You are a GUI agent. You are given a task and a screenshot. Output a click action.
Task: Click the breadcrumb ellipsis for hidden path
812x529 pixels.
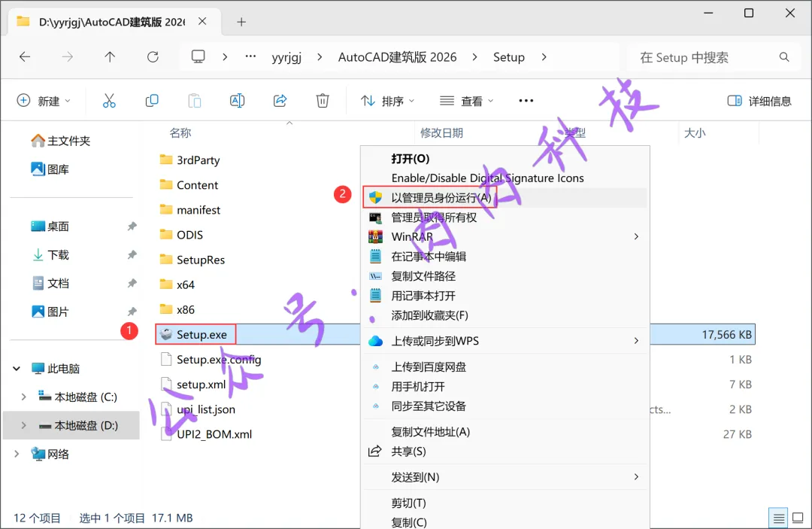pos(250,56)
